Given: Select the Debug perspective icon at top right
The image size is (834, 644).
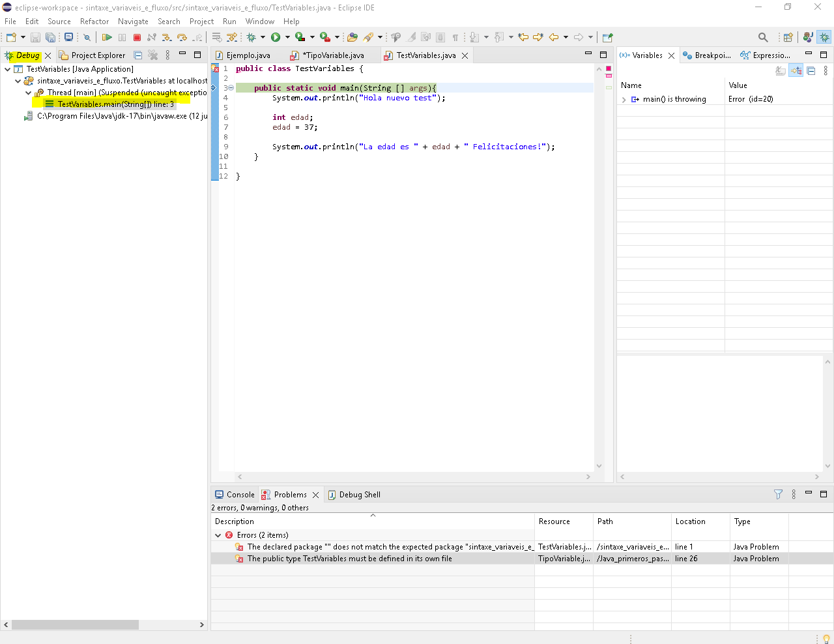Looking at the screenshot, I should click(824, 37).
